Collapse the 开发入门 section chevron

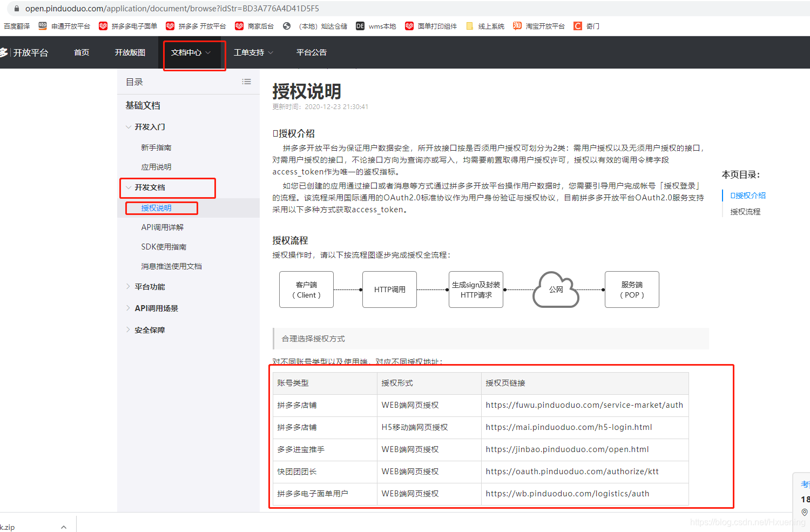[129, 127]
